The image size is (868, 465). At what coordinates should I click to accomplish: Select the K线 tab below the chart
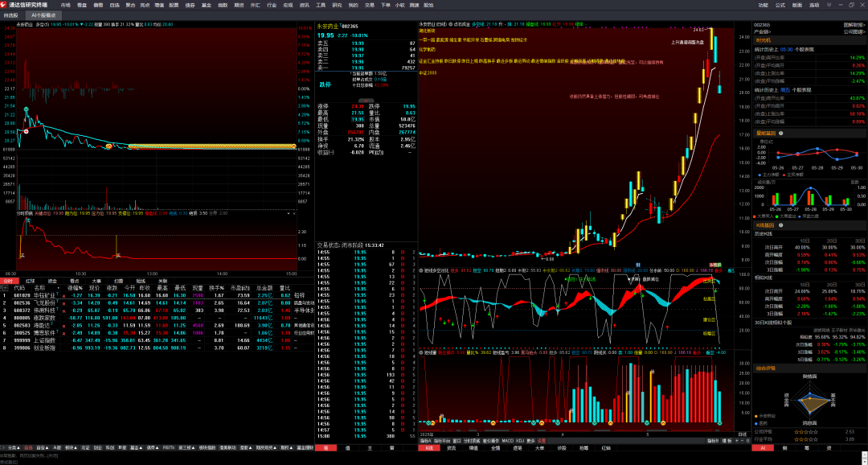pos(429,448)
